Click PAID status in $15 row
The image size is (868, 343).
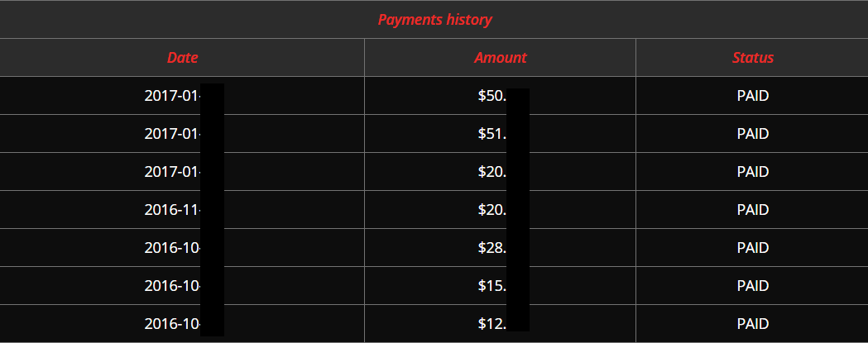(x=753, y=286)
